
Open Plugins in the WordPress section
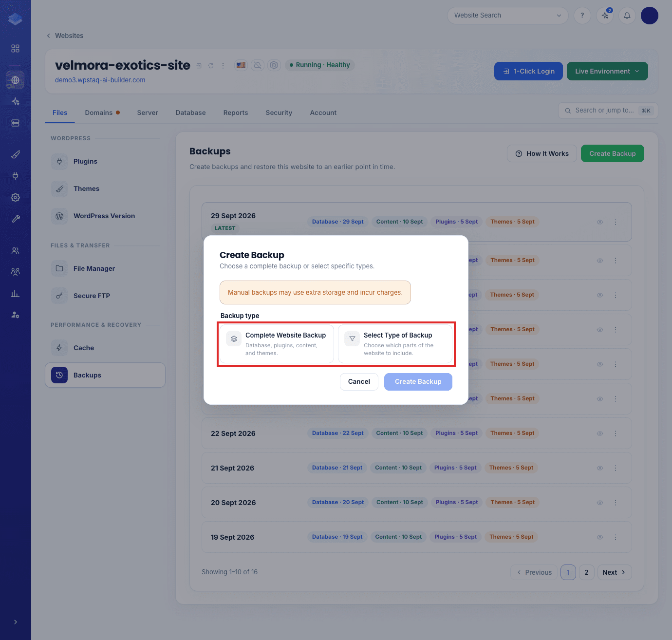[x=105, y=161]
